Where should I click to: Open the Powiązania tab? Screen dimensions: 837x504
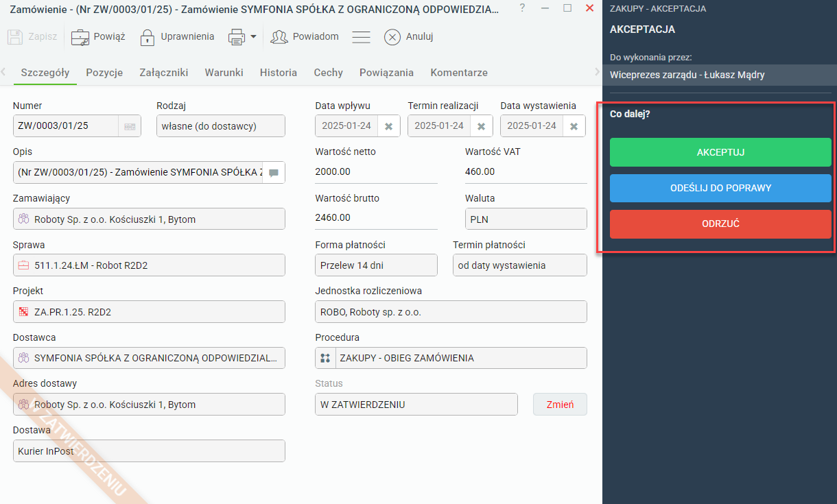(386, 73)
